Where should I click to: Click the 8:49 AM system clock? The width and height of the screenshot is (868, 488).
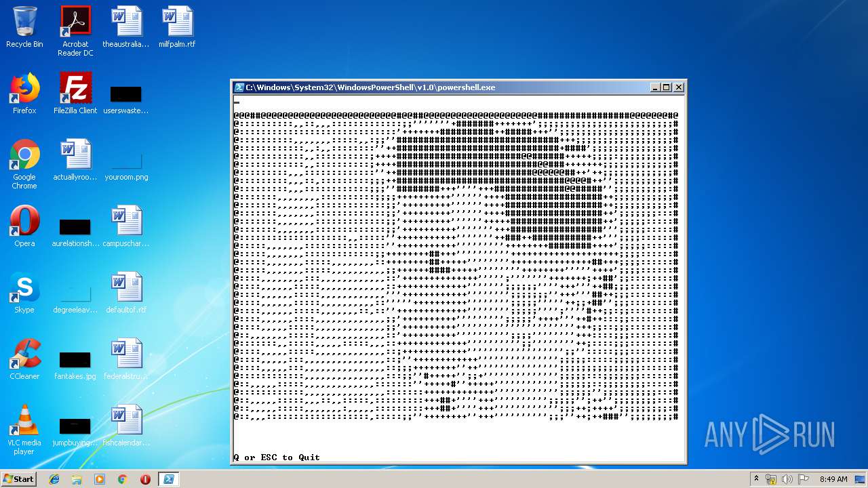833,479
